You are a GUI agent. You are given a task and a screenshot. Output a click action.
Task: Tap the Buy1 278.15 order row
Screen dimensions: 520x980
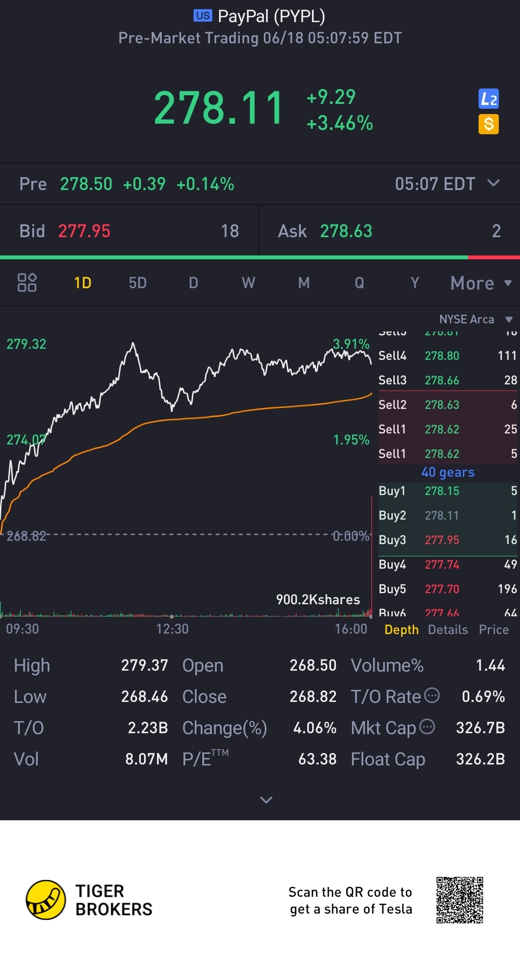click(448, 491)
